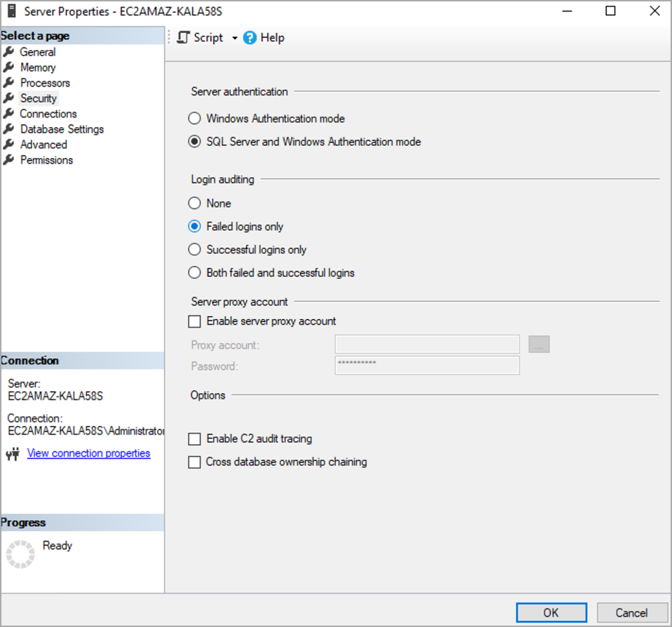The width and height of the screenshot is (672, 627).
Task: Click the Connections page wrench icon
Action: click(8, 114)
